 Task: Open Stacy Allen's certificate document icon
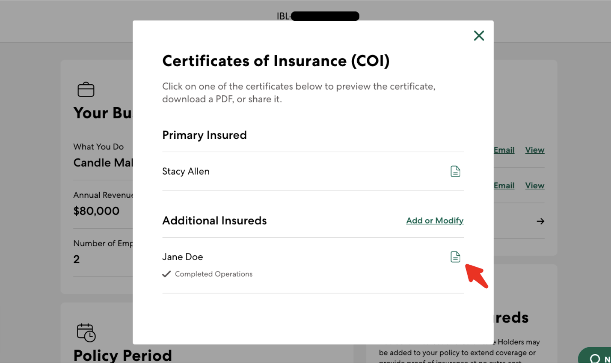[455, 171]
